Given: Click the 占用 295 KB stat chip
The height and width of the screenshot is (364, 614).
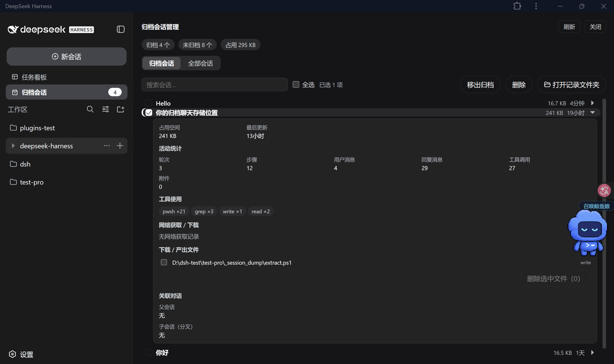Looking at the screenshot, I should click(241, 45).
